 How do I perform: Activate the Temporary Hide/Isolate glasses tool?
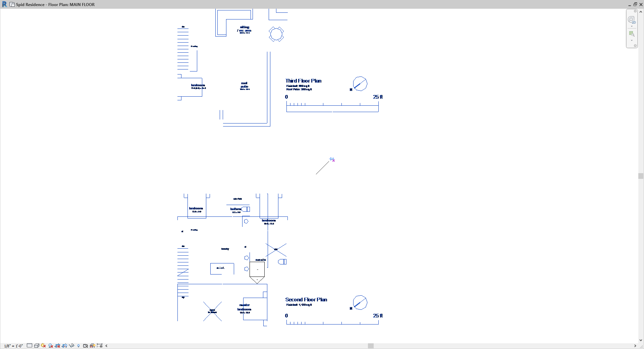71,346
